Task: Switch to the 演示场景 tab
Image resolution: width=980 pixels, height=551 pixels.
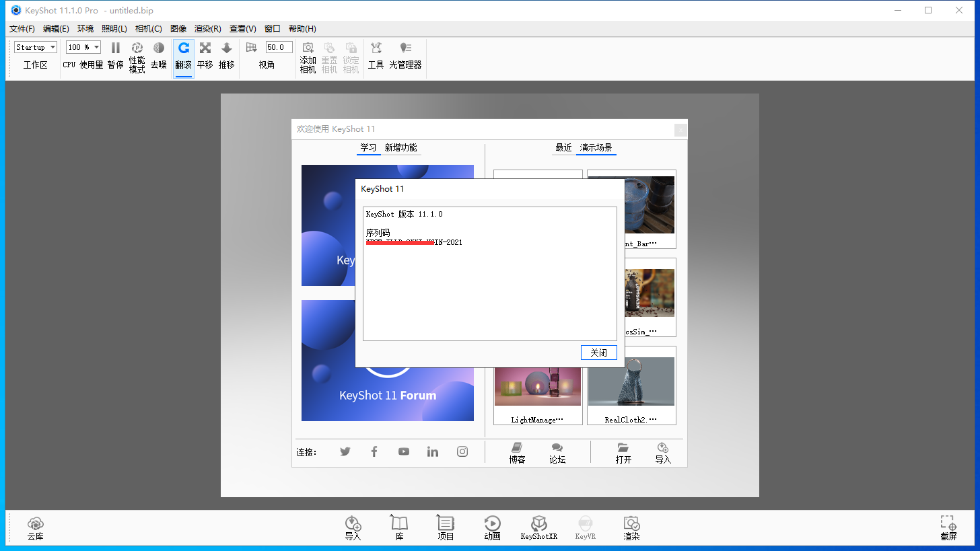Action: pyautogui.click(x=596, y=148)
